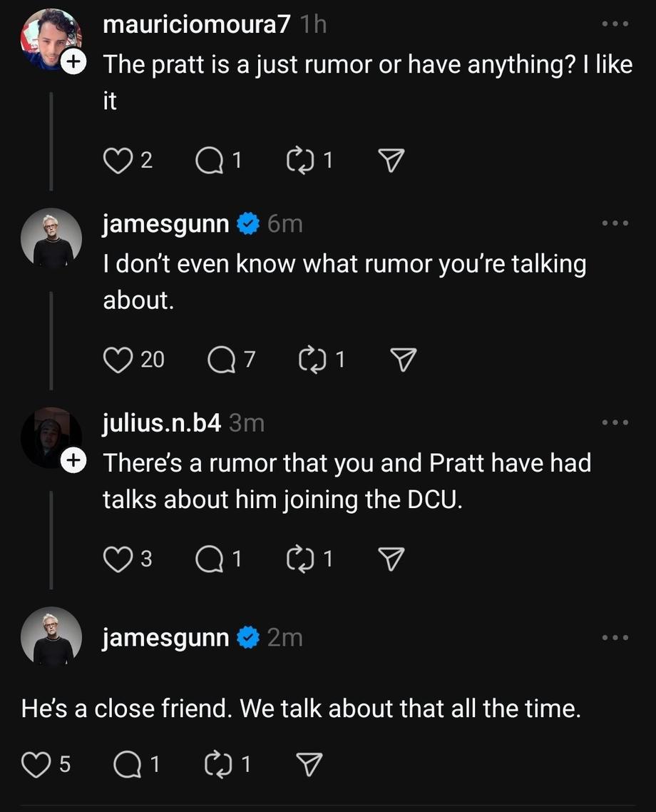This screenshot has width=656, height=812.
Task: View jamesgunn's avatar on the 2m post
Action: point(51,636)
